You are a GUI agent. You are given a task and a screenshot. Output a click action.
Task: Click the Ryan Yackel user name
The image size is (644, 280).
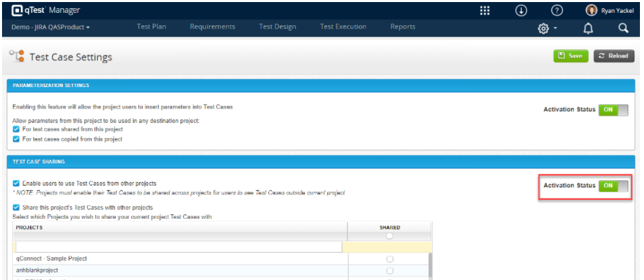coord(618,11)
